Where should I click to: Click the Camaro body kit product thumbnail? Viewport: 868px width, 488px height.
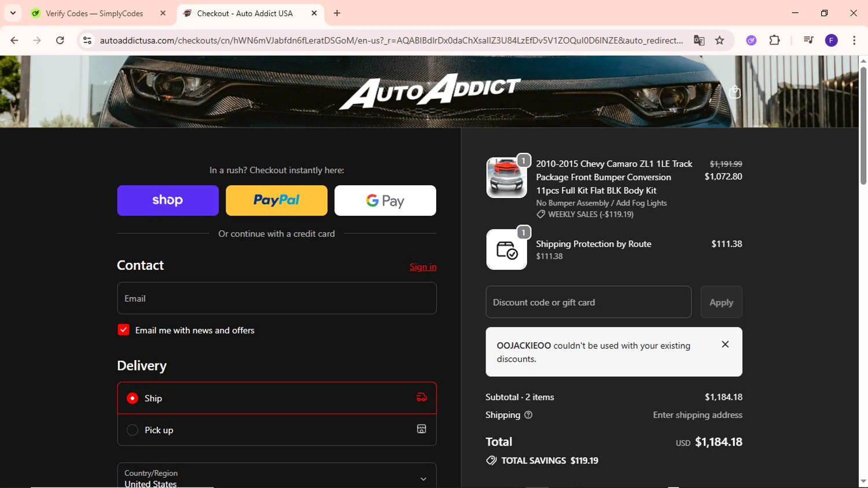(x=506, y=178)
